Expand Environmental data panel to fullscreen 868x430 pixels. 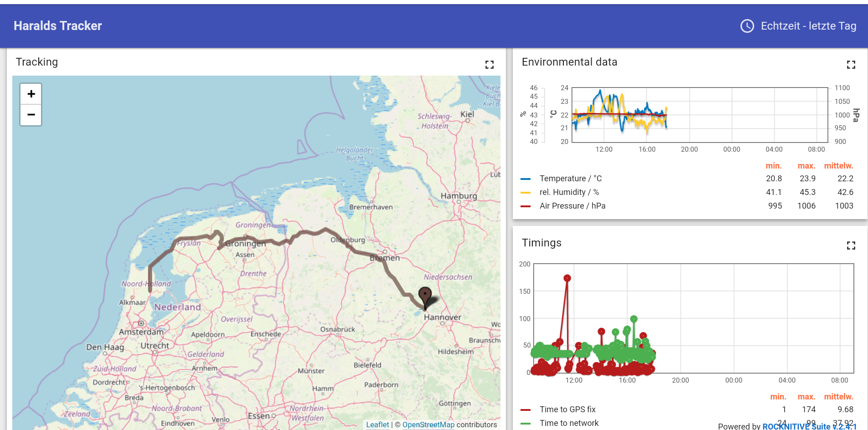pyautogui.click(x=851, y=65)
